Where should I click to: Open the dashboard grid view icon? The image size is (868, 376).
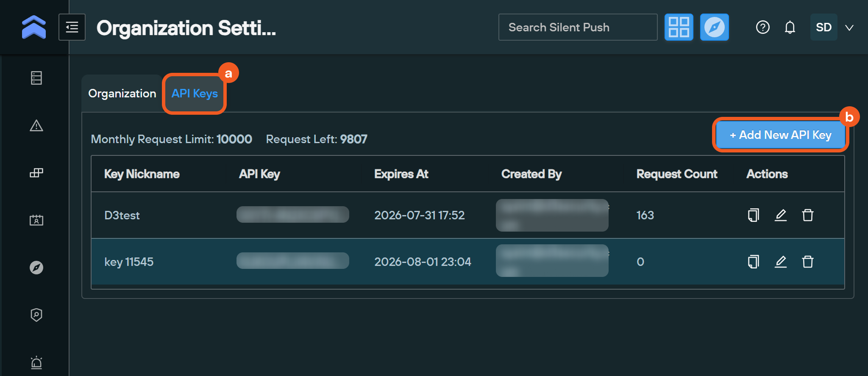click(x=679, y=27)
